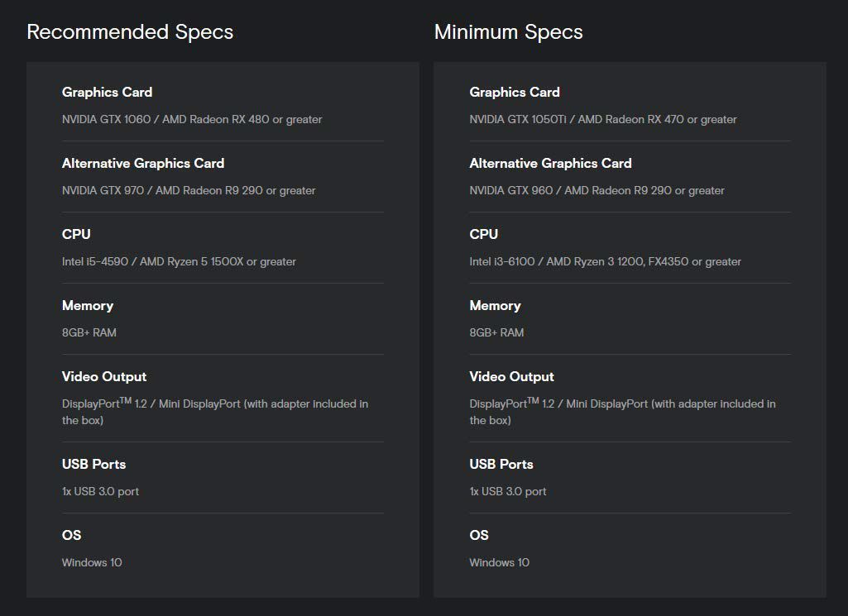Click the NVIDIA GTX 1060 recommended graphics text
848x616 pixels.
click(x=191, y=119)
